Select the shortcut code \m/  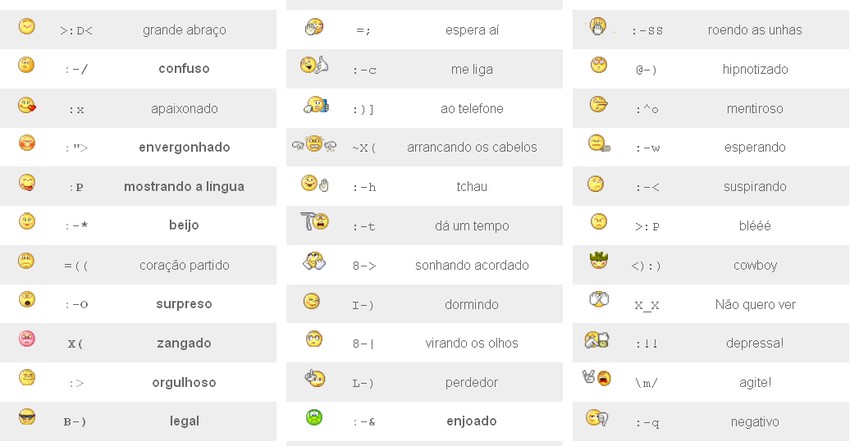pos(647,383)
